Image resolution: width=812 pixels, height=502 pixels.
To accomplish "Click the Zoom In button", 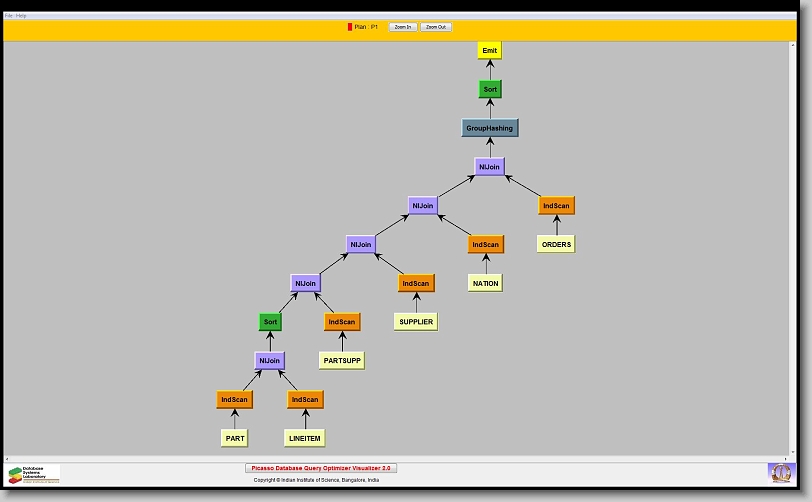I will (x=401, y=27).
